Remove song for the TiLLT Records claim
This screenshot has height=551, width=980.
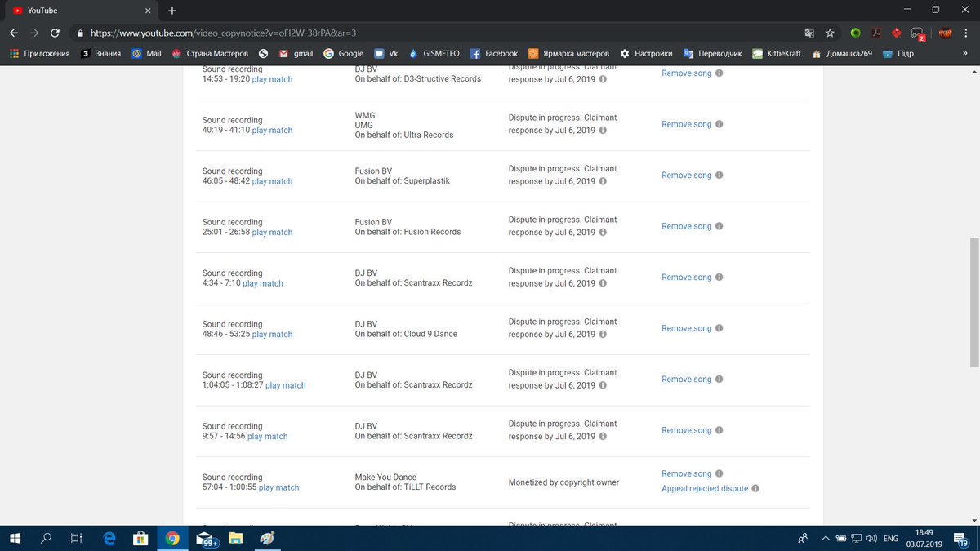(687, 473)
